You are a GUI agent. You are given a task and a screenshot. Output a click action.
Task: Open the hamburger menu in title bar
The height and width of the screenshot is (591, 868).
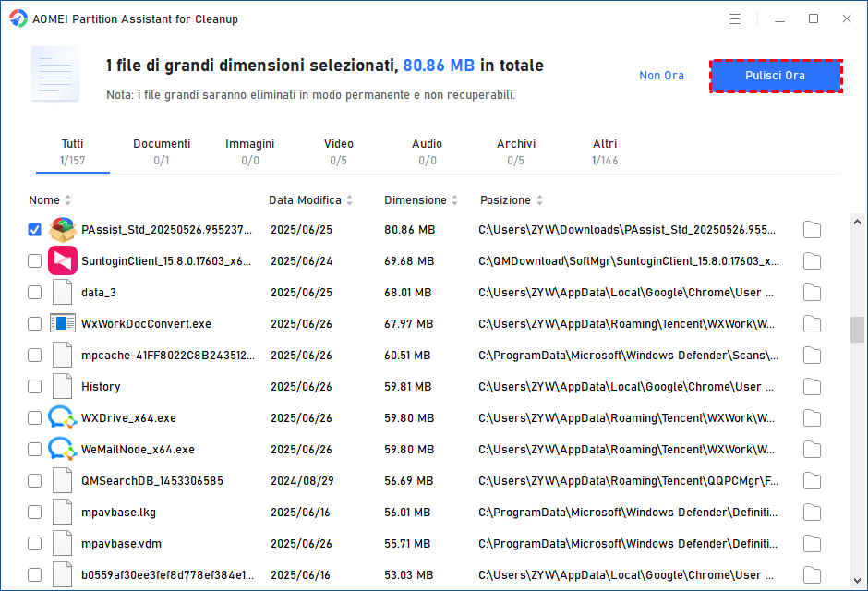pyautogui.click(x=735, y=18)
